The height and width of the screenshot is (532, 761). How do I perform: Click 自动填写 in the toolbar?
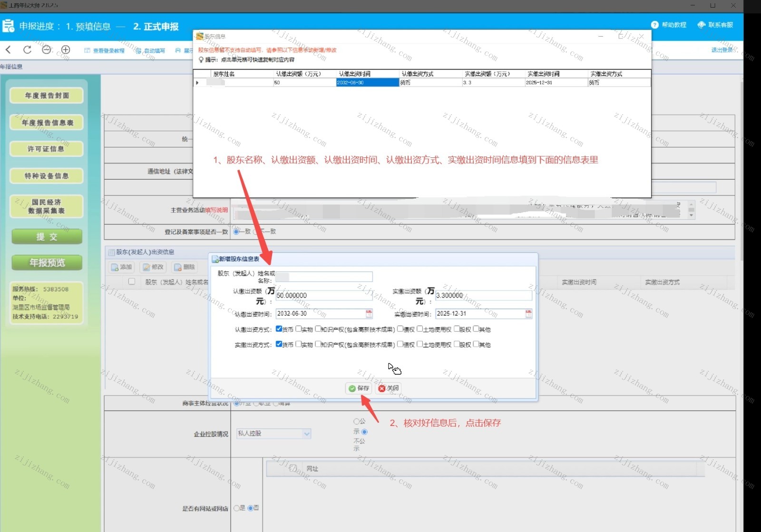[x=151, y=50]
